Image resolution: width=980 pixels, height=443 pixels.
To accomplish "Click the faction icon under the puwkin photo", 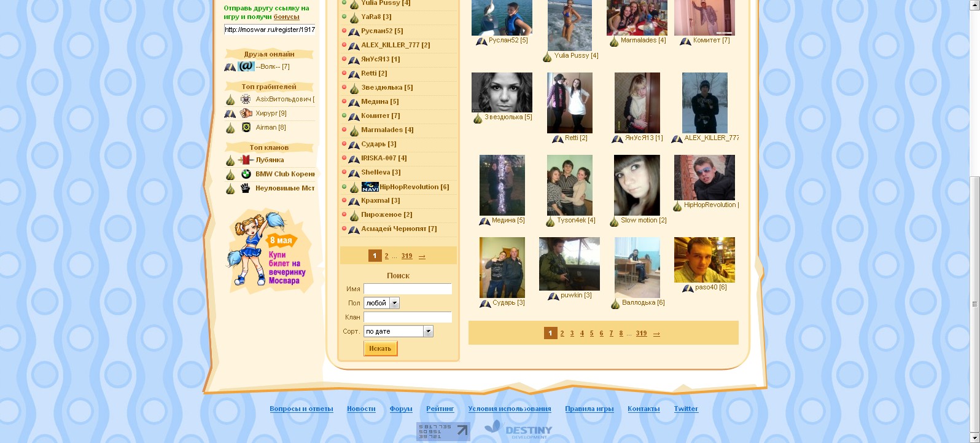I will click(x=553, y=296).
